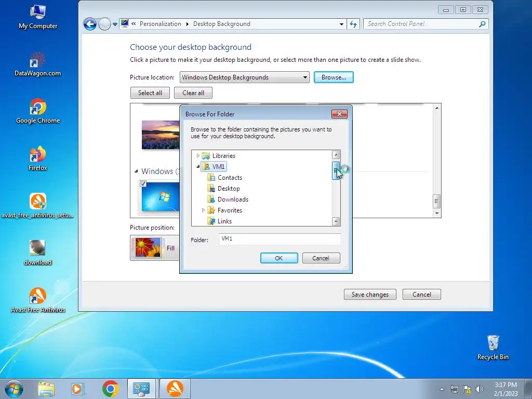Launch Google Chrome from the desktop shortcut
This screenshot has width=532, height=399.
pos(37,111)
